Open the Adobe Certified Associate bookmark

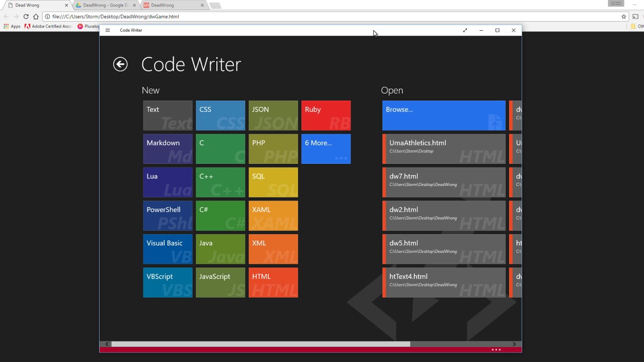point(49,26)
